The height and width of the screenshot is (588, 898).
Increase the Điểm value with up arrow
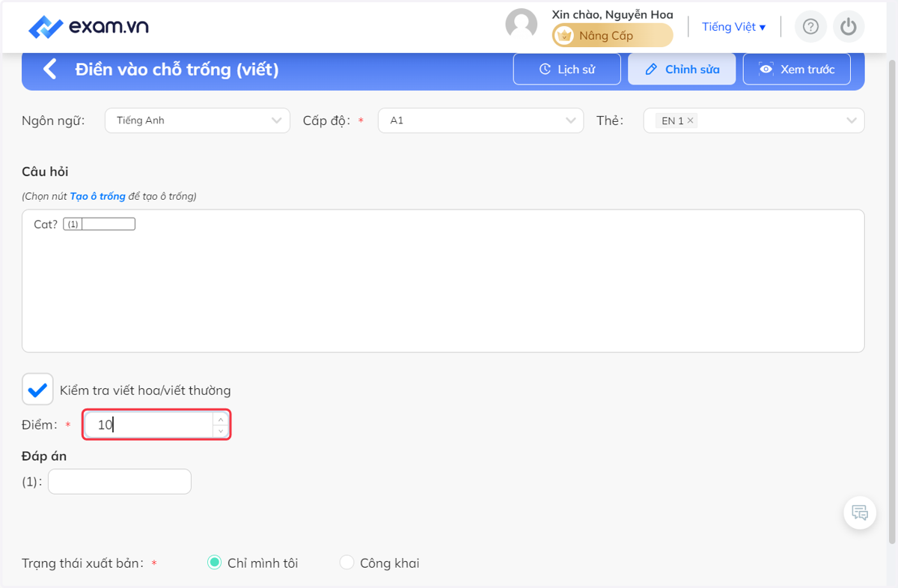pos(221,419)
